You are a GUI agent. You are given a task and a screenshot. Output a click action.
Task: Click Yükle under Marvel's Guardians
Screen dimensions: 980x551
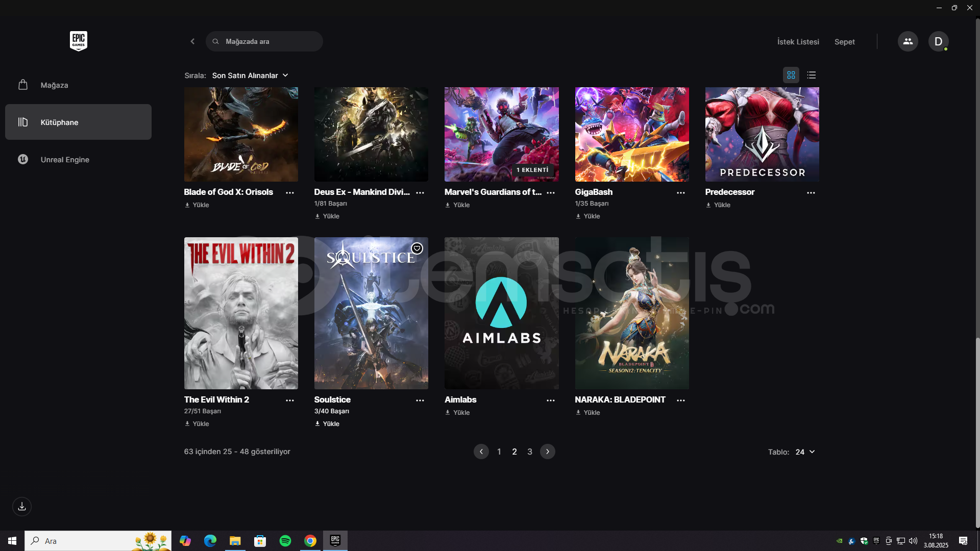457,205
